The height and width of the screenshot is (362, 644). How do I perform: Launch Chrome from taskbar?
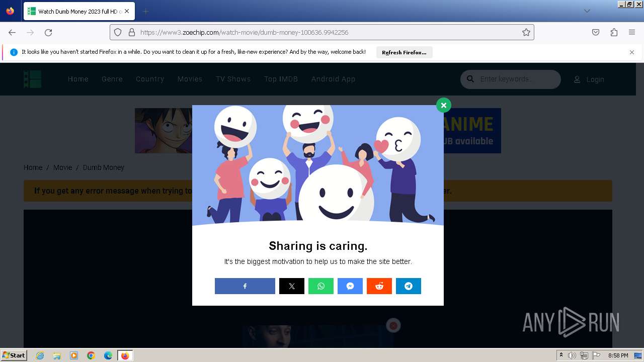click(91, 355)
